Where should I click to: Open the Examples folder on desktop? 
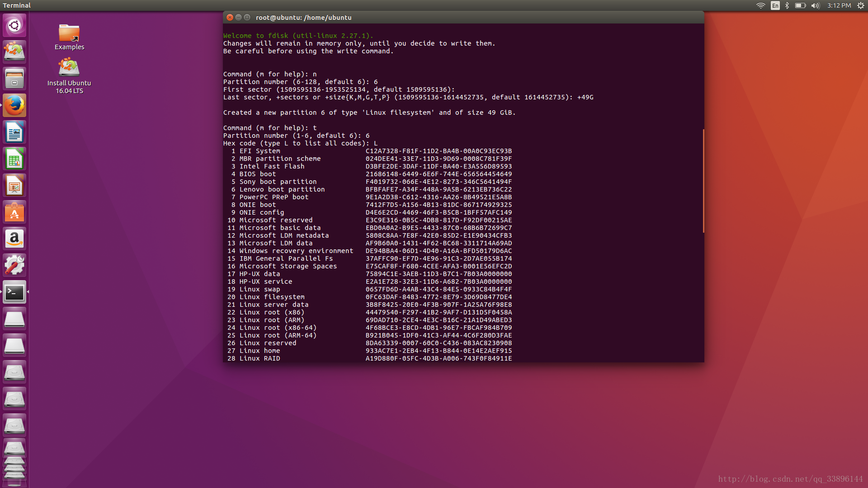pos(69,37)
